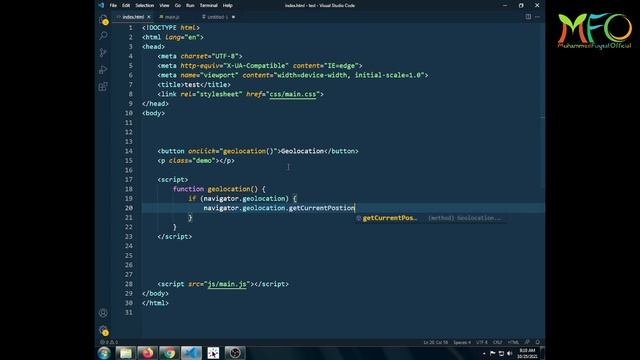Click the opening <body> tag on line 10
Image resolution: width=640 pixels, height=360 pixels.
click(153, 113)
